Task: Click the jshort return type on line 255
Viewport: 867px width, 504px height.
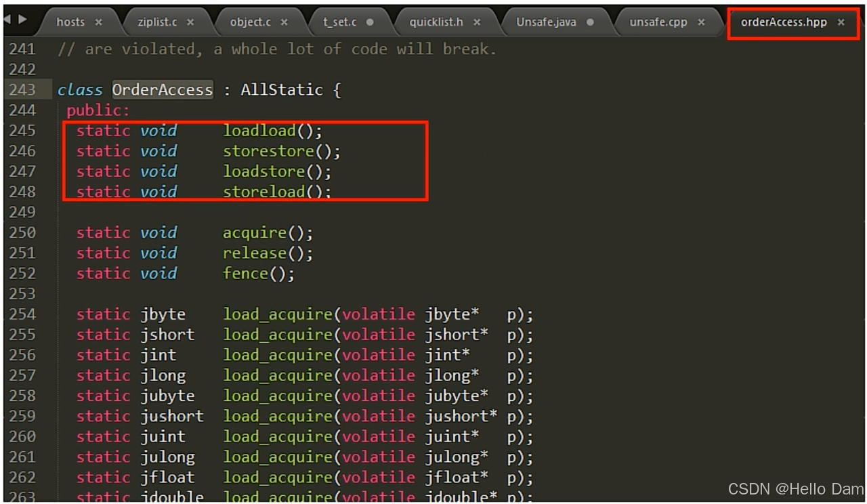Action: pos(167,335)
